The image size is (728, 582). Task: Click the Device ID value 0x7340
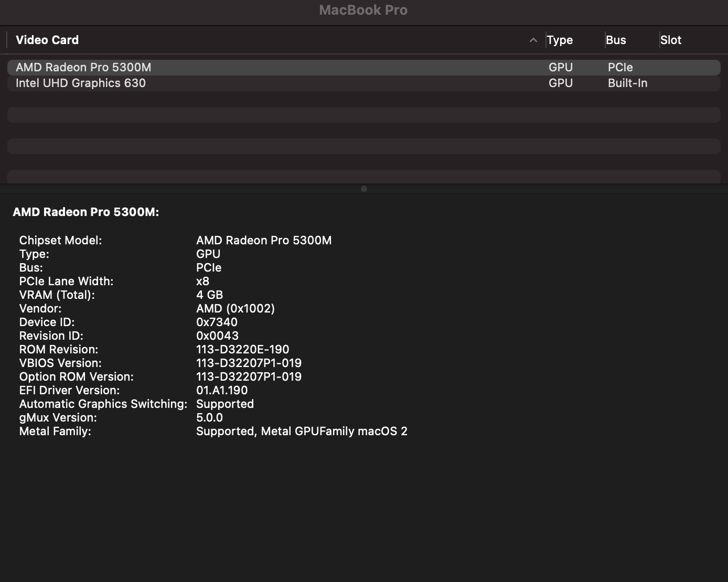click(x=217, y=322)
